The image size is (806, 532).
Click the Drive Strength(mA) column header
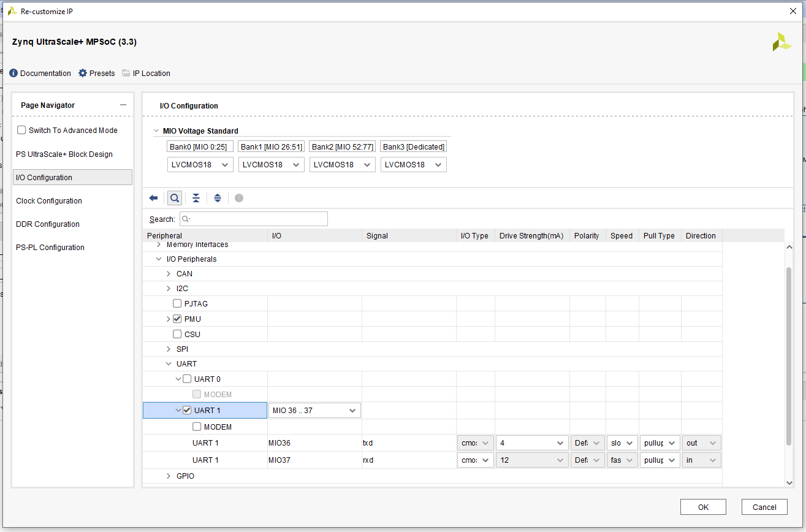[x=532, y=236]
